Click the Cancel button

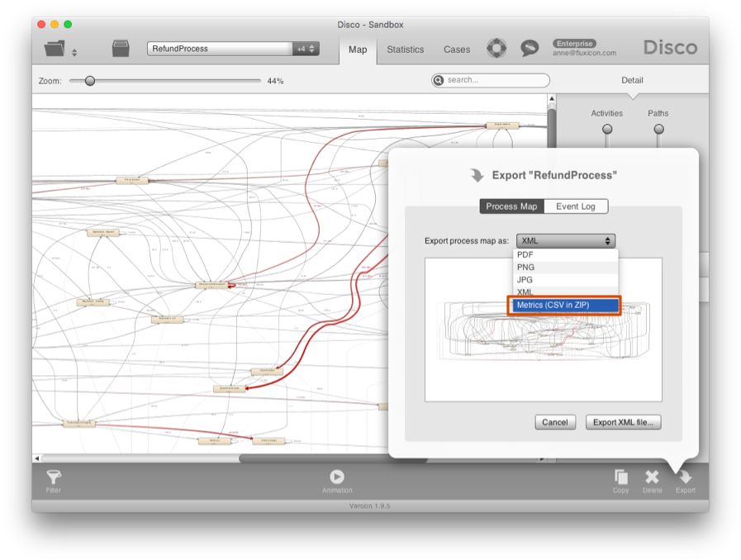[555, 423]
